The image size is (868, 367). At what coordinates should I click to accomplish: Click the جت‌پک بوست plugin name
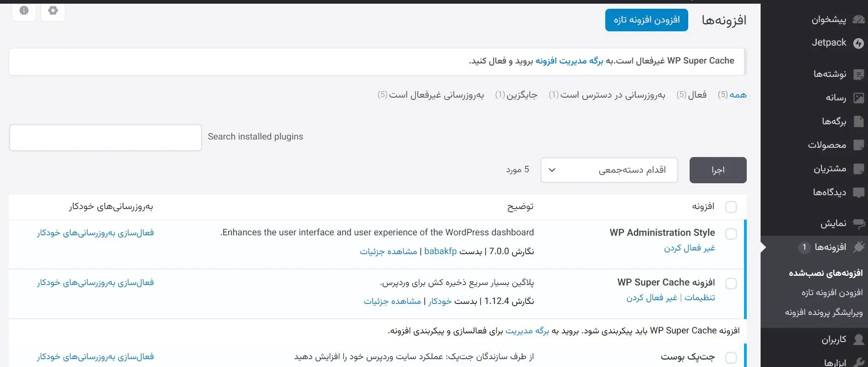pyautogui.click(x=688, y=357)
